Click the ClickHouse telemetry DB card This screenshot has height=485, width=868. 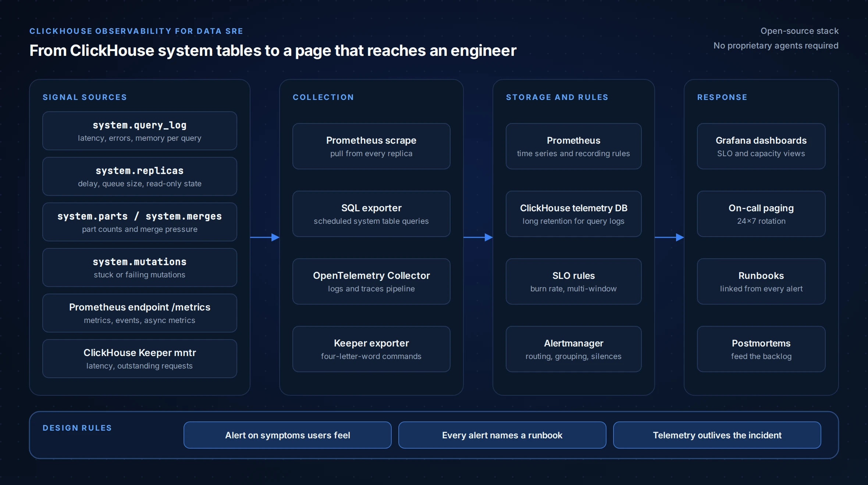tap(574, 214)
